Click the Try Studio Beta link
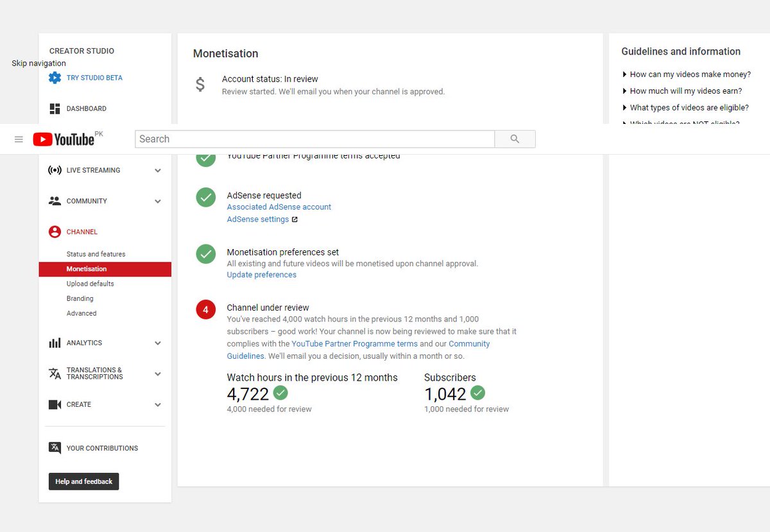The width and height of the screenshot is (770, 532). pyautogui.click(x=94, y=78)
